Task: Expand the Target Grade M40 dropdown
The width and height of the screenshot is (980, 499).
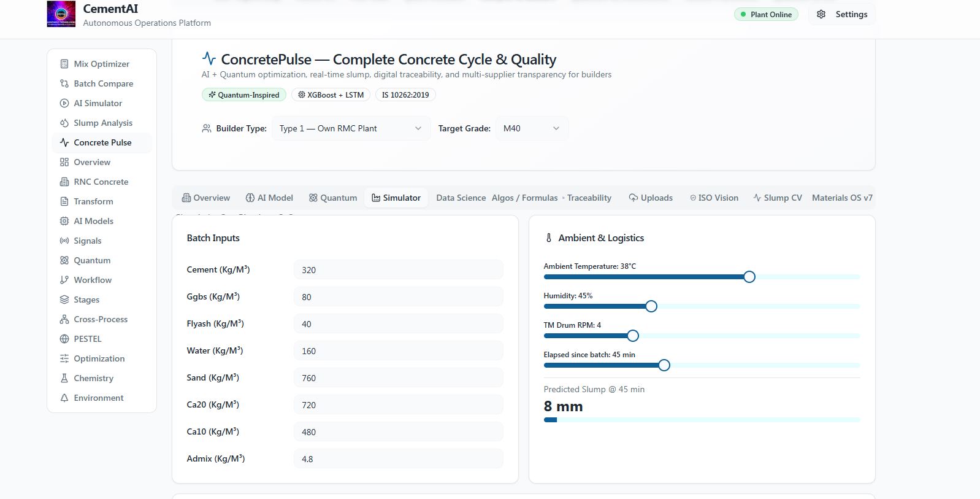Action: [x=532, y=128]
